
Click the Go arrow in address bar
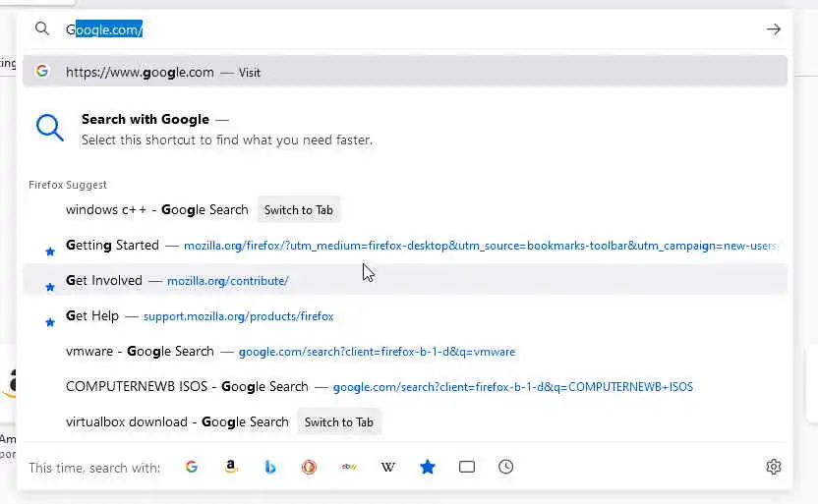click(774, 29)
